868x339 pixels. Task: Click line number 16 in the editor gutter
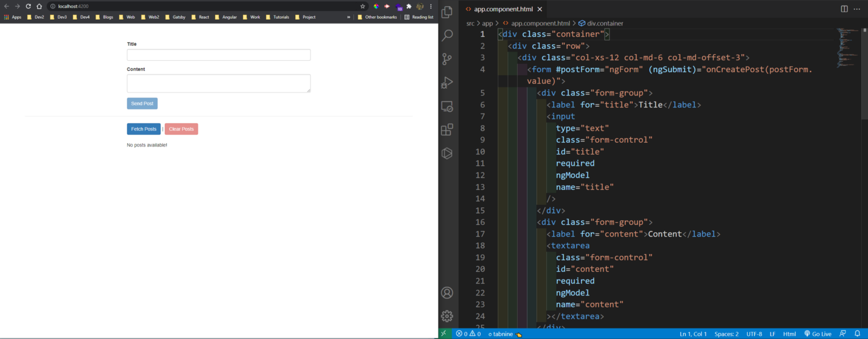480,222
